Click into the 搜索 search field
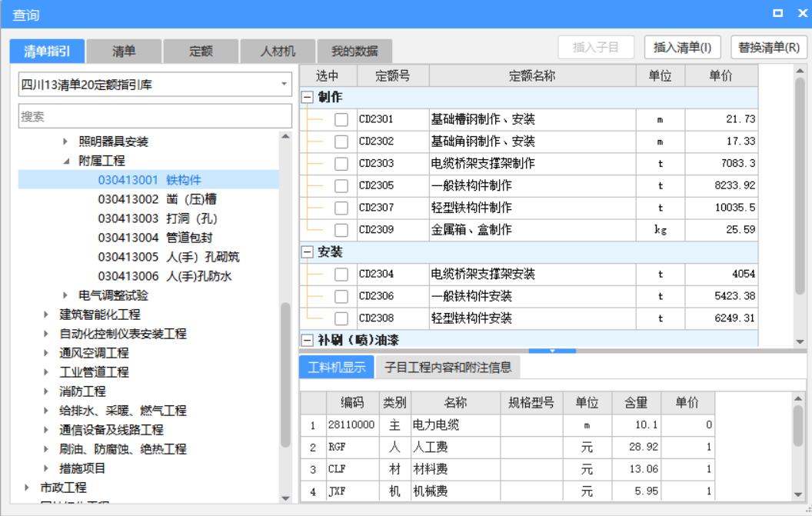Screen dimensions: 812x516 click(155, 116)
